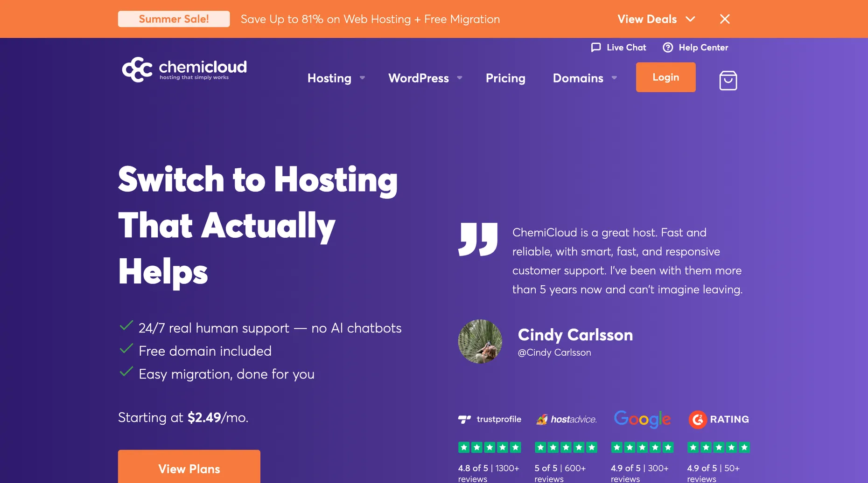Click the hostadvice star rating
This screenshot has width=868, height=483.
point(566,448)
